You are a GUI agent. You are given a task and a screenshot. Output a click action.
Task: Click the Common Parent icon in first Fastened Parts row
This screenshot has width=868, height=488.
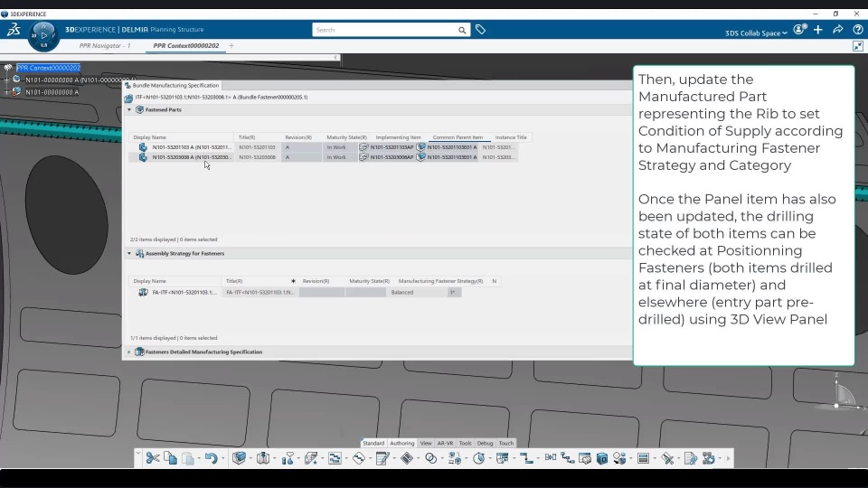[x=420, y=147]
